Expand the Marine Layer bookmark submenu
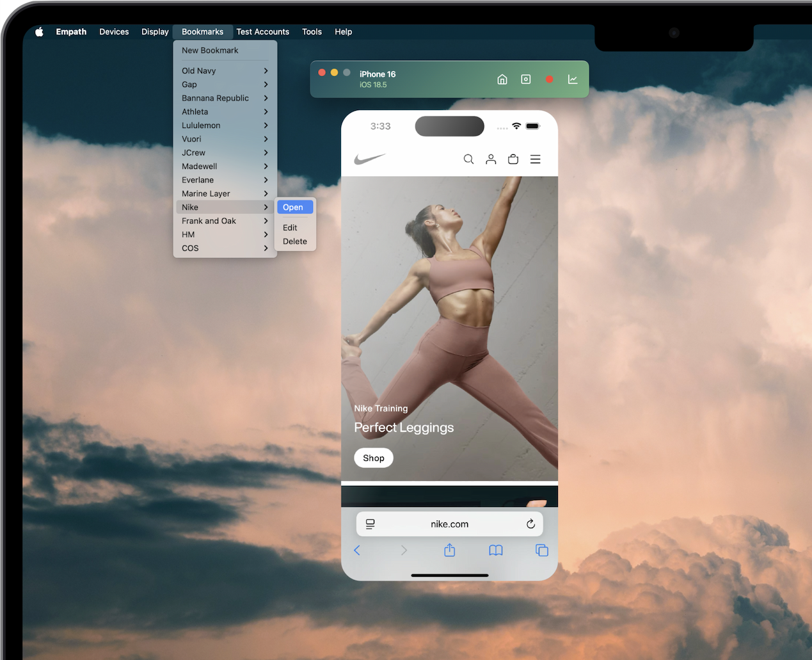Screen dimensions: 812x660 225,194
